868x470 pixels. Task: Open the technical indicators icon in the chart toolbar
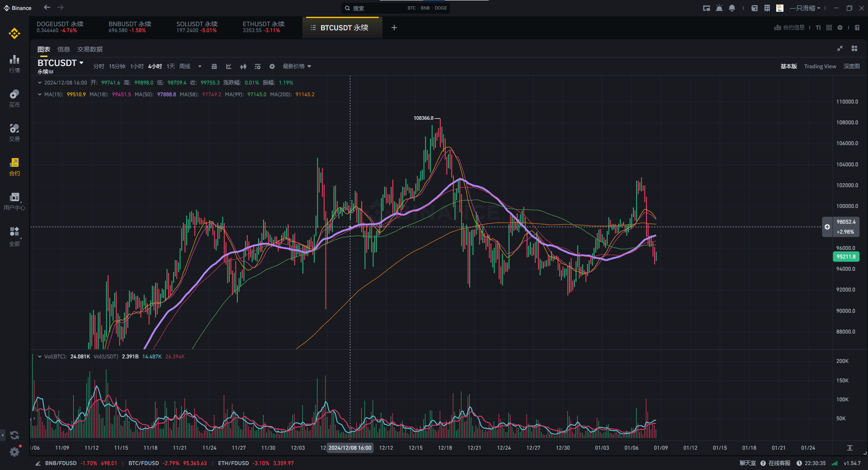[229, 66]
